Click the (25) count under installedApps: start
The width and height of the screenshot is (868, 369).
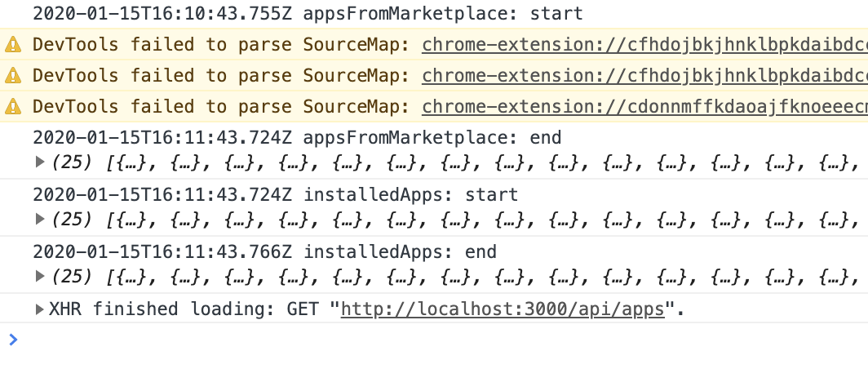click(x=72, y=219)
